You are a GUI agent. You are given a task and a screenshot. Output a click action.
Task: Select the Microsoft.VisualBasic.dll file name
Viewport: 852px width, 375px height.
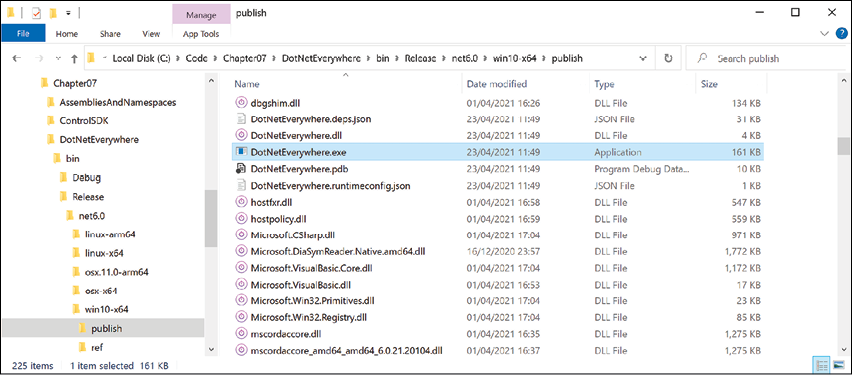pos(300,285)
